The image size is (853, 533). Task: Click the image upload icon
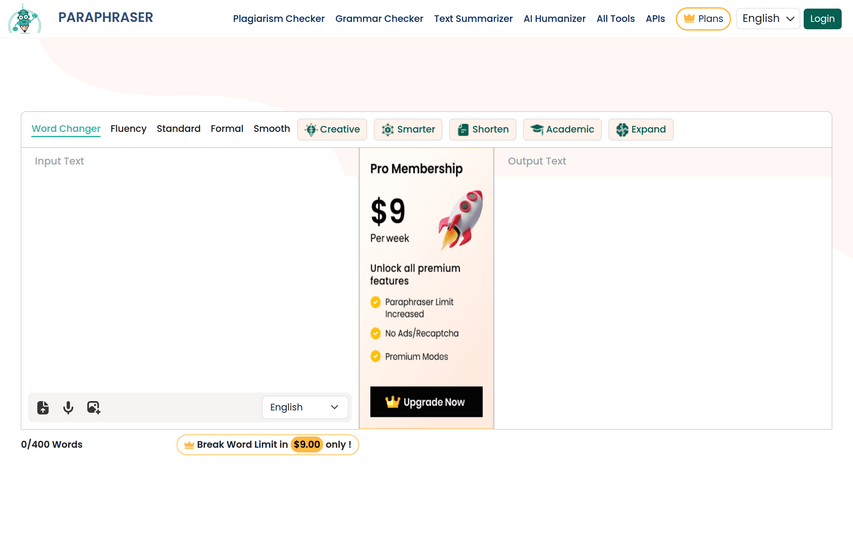coord(94,407)
